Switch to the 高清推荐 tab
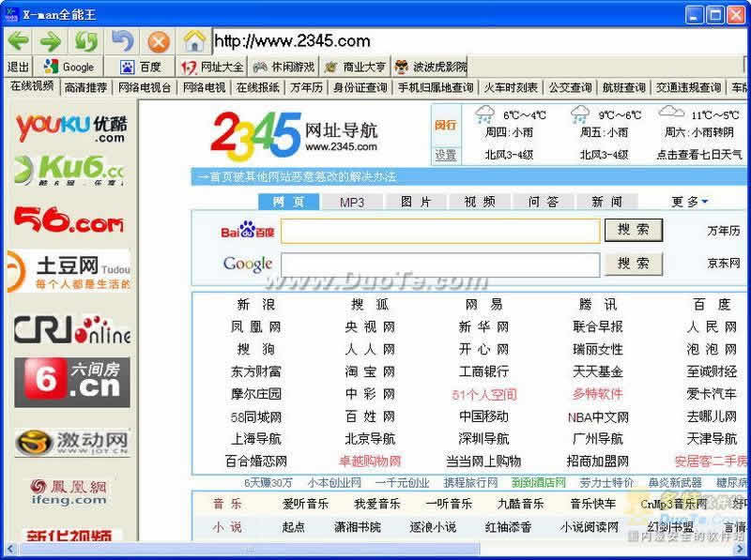The image size is (751, 560). [x=85, y=87]
